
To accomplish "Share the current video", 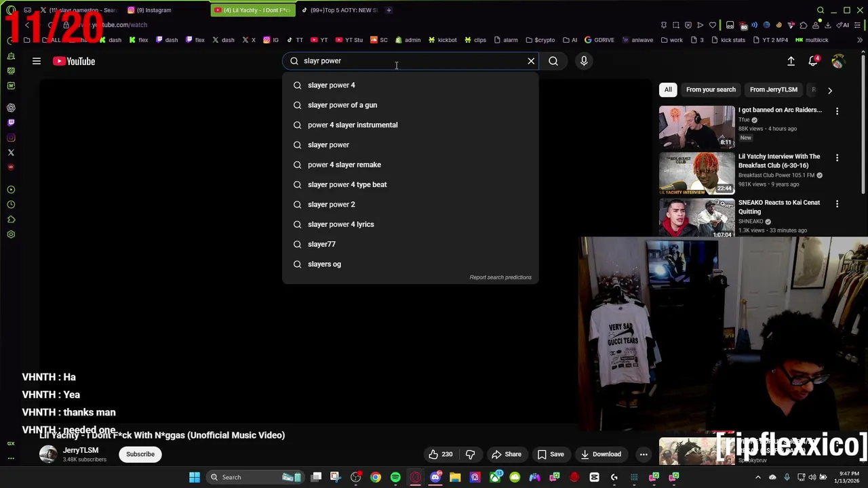I will 507,454.
